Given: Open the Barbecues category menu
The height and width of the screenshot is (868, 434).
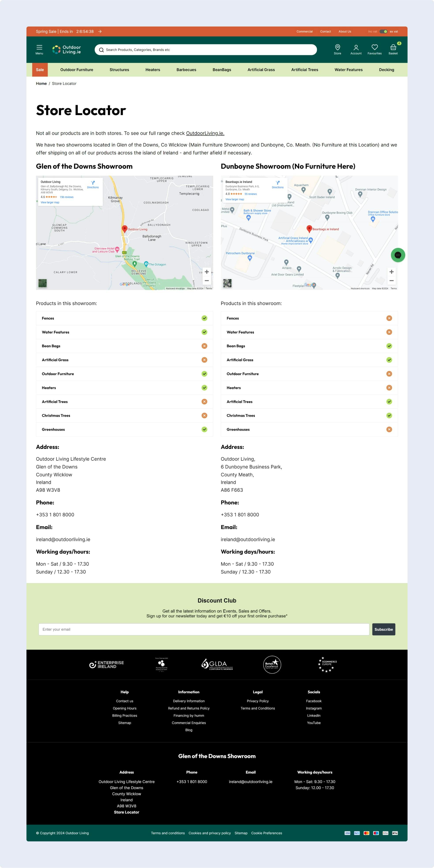Looking at the screenshot, I should [186, 70].
